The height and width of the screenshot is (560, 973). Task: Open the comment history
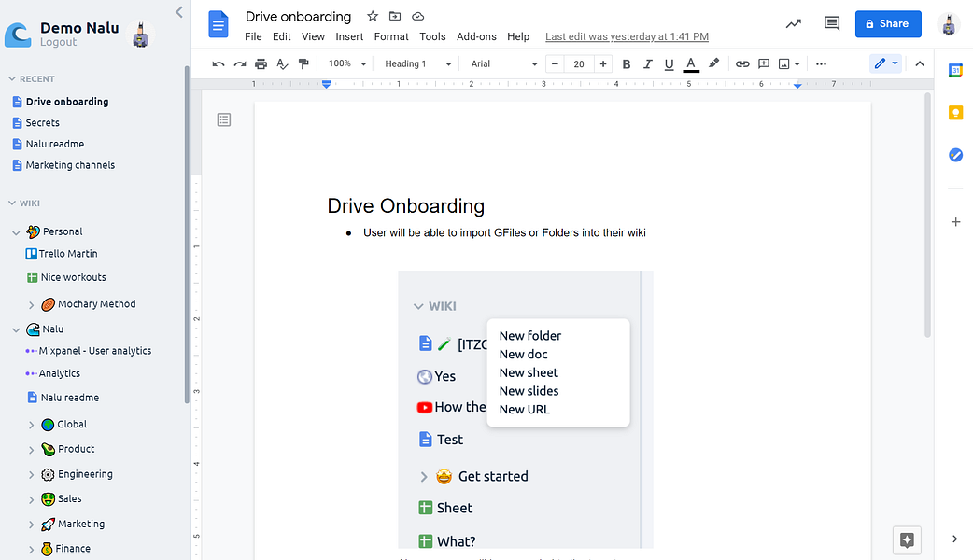831,23
